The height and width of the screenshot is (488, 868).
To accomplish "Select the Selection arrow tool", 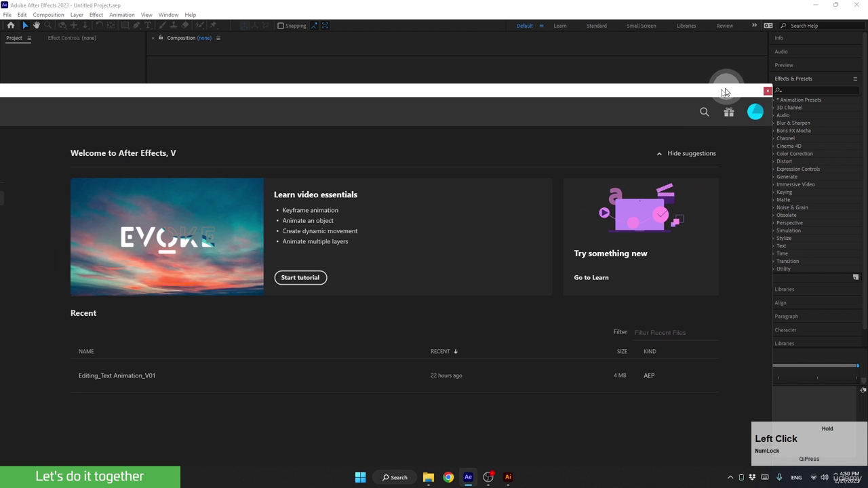I will tap(25, 25).
